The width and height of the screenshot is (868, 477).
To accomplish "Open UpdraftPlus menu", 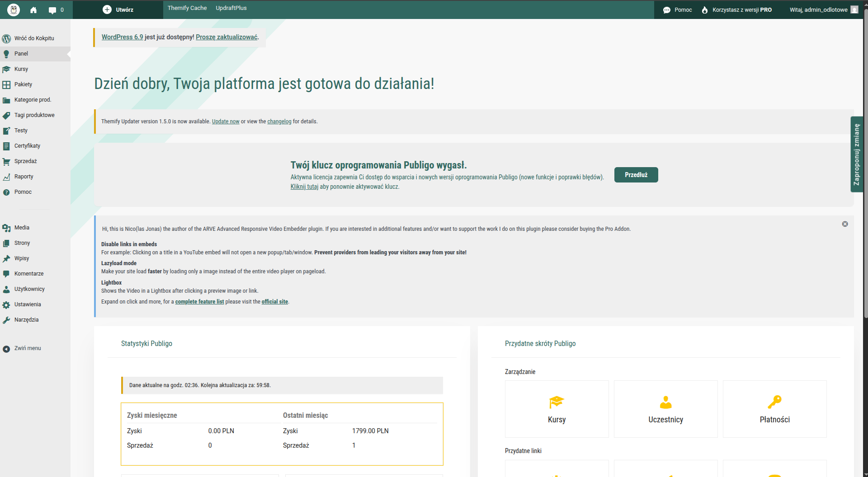I will (x=231, y=8).
